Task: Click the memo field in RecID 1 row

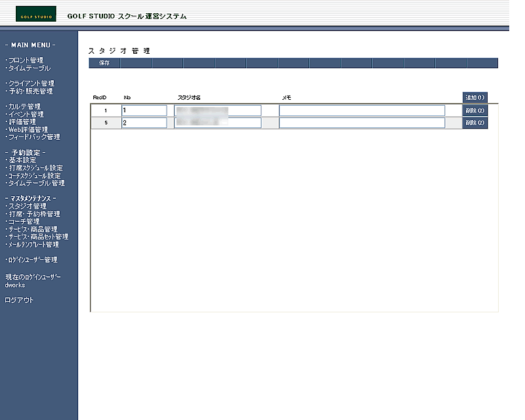Action: coord(362,110)
